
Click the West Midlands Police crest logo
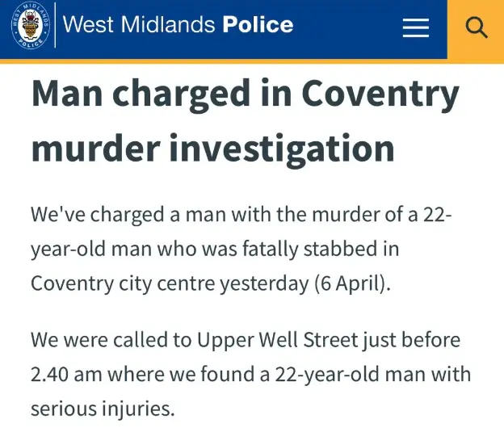(x=31, y=25)
